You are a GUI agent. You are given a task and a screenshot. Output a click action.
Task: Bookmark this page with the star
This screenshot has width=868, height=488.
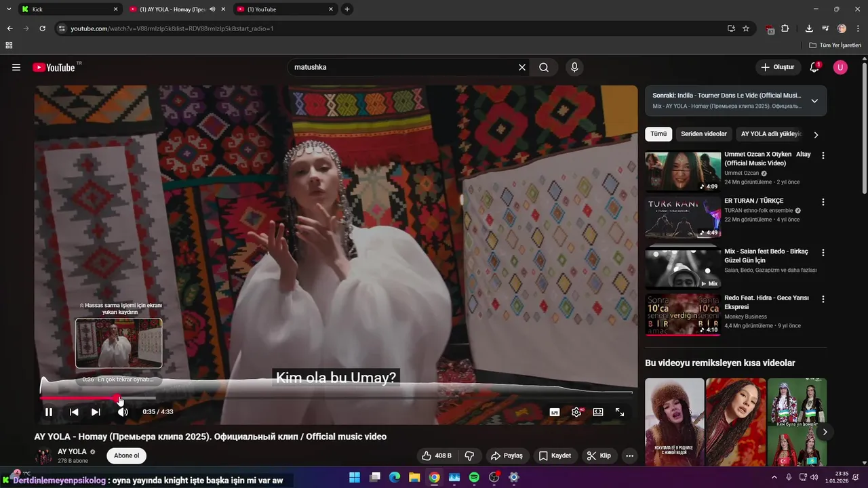746,28
